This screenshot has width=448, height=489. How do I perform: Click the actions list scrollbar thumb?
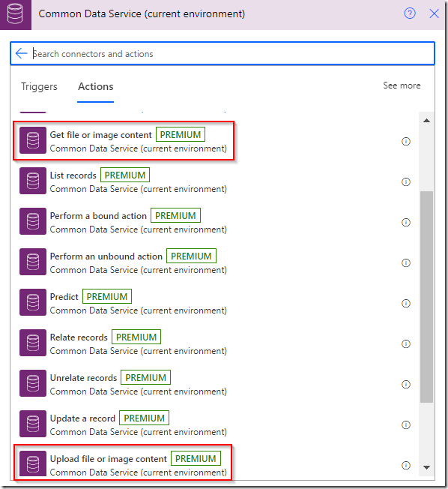pyautogui.click(x=426, y=297)
